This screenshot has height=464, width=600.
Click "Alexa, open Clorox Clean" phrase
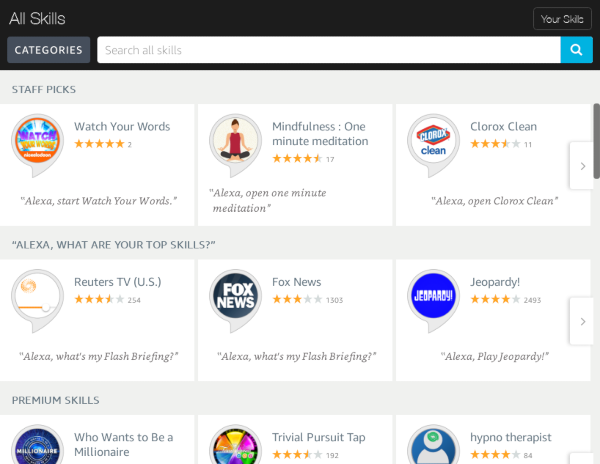pyautogui.click(x=494, y=201)
